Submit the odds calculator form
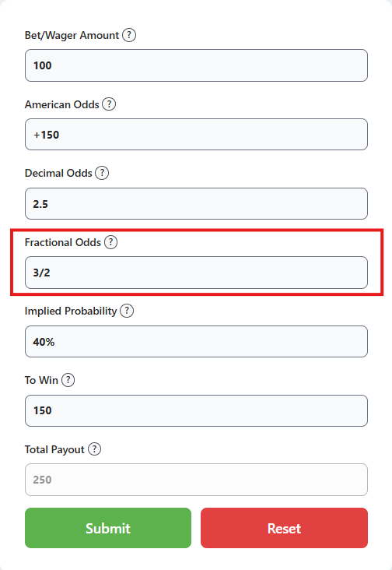 pos(108,528)
